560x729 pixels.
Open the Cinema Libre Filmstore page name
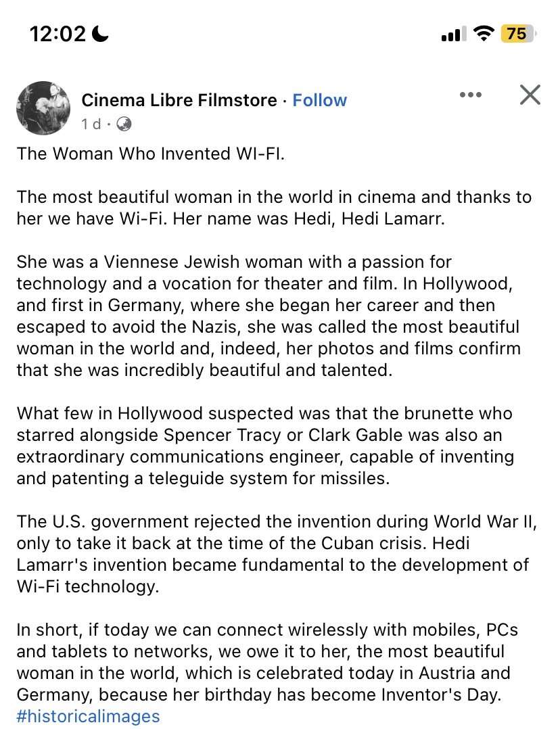coord(179,100)
